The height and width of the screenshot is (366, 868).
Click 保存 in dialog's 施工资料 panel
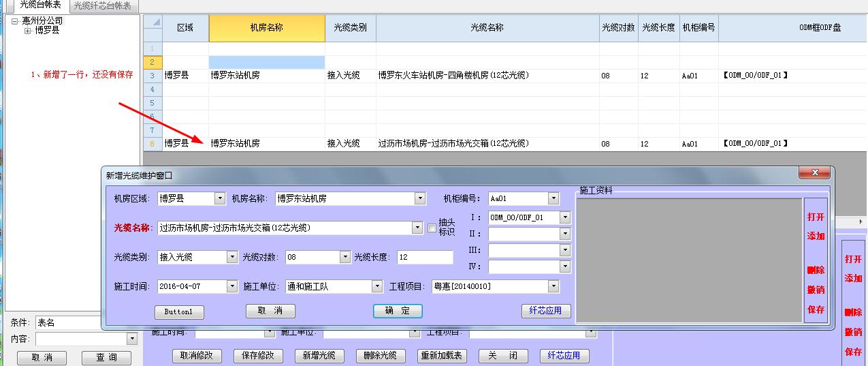[816, 309]
